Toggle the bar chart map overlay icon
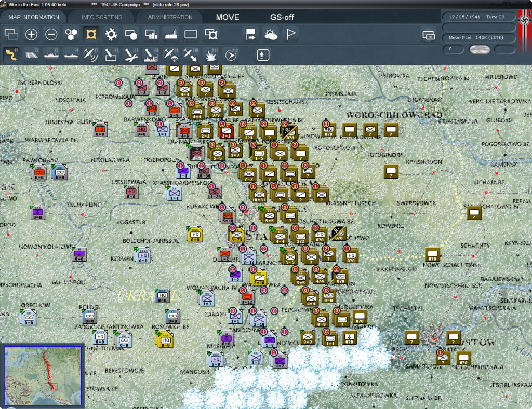The width and height of the screenshot is (532, 409). 151,34
